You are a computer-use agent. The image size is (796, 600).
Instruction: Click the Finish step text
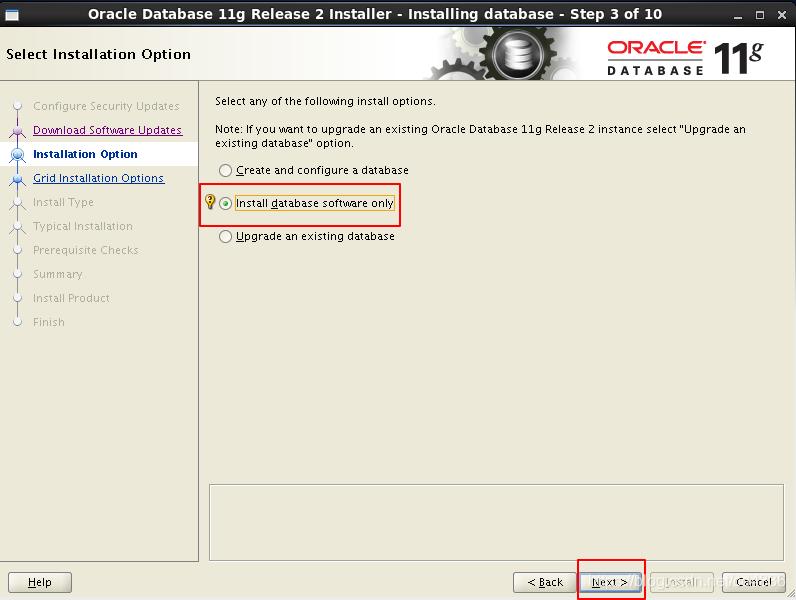click(x=49, y=322)
